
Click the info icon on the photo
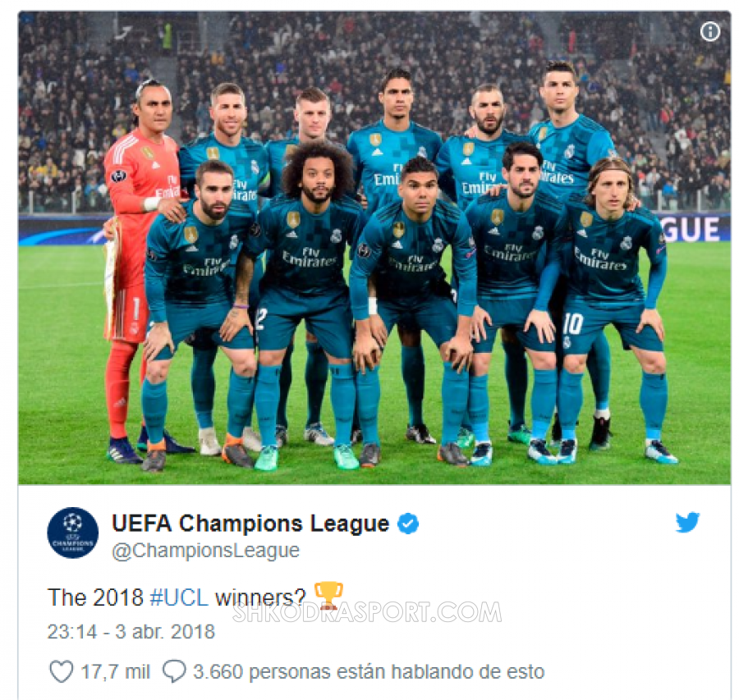point(709,31)
